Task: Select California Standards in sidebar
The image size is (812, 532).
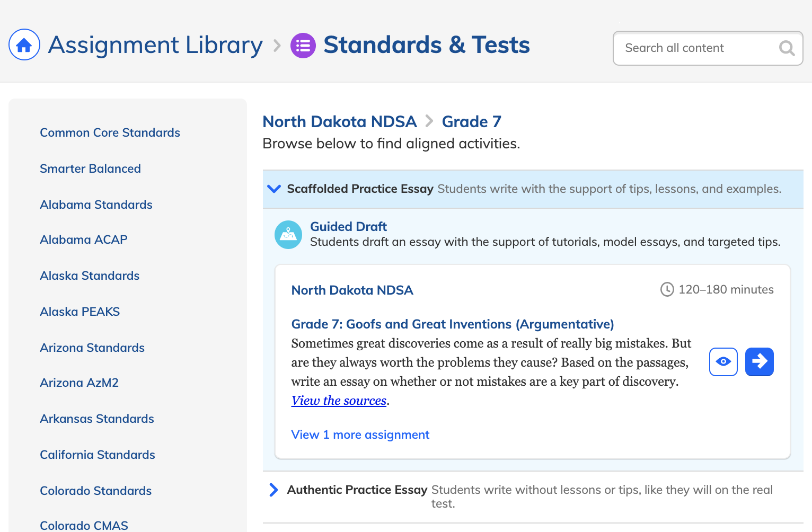Action: [98, 455]
